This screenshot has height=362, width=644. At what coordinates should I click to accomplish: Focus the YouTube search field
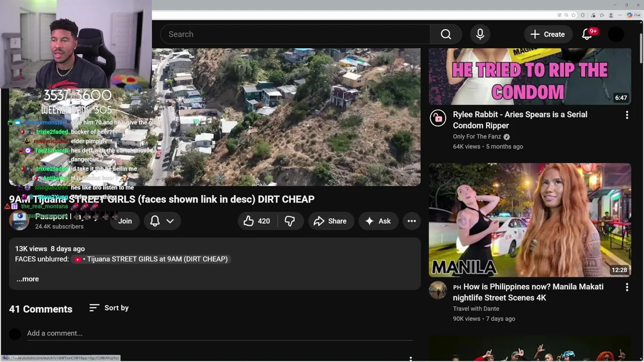point(295,34)
